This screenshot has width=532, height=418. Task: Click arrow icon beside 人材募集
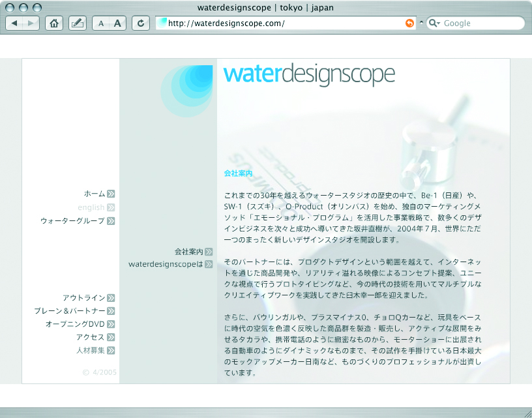click(x=111, y=350)
